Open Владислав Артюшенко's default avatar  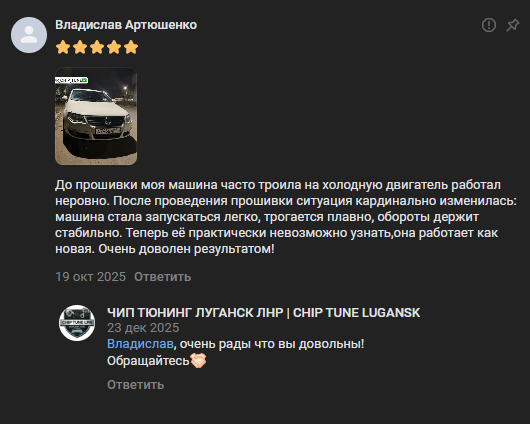coord(29,35)
